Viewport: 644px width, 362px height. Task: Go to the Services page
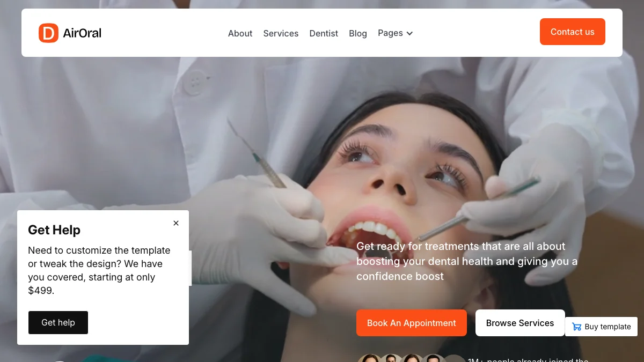pos(281,33)
